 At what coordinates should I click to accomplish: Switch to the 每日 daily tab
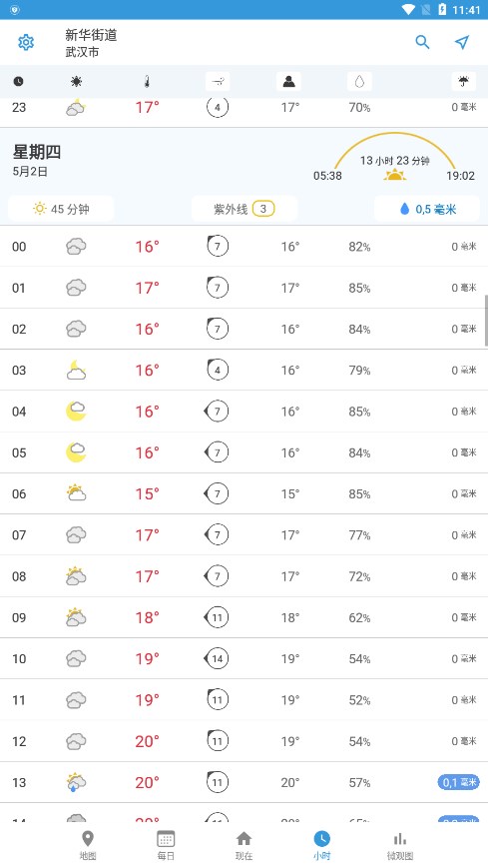click(x=166, y=845)
